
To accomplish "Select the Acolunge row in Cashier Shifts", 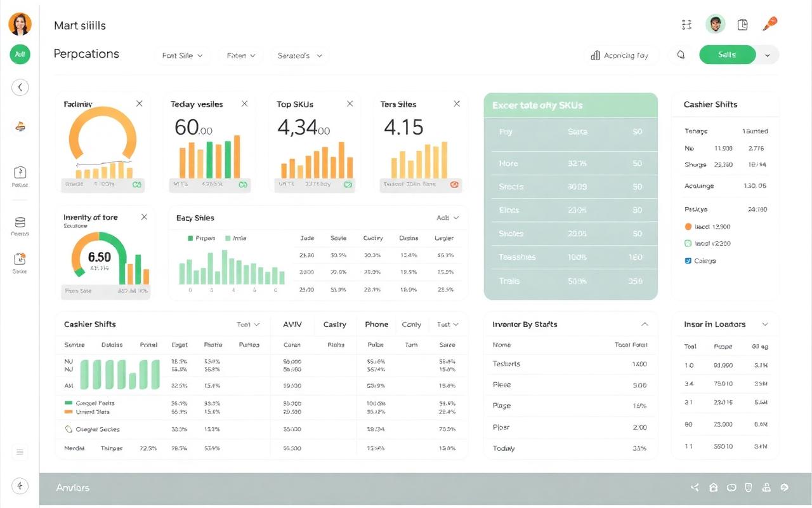I will coord(726,186).
